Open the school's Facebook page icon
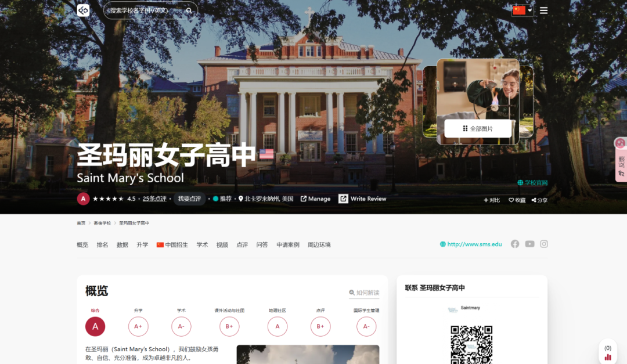This screenshot has width=627, height=364. point(515,244)
